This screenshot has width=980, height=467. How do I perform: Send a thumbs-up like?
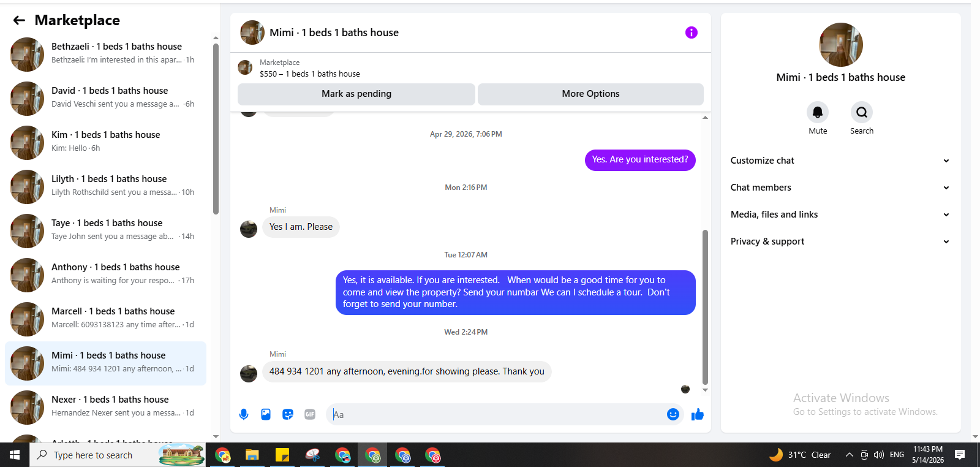tap(698, 415)
